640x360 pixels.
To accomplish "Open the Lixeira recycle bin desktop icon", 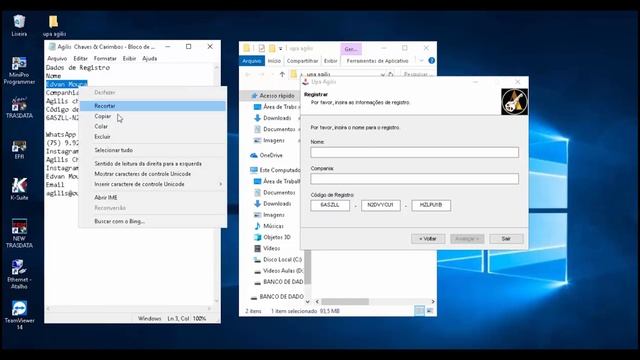I will [19, 25].
